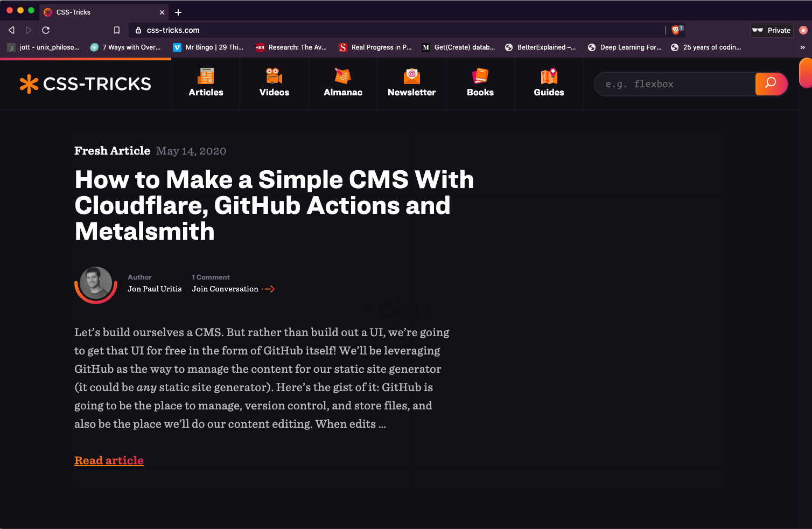Open the Articles section icon
812x529 pixels.
click(x=206, y=76)
